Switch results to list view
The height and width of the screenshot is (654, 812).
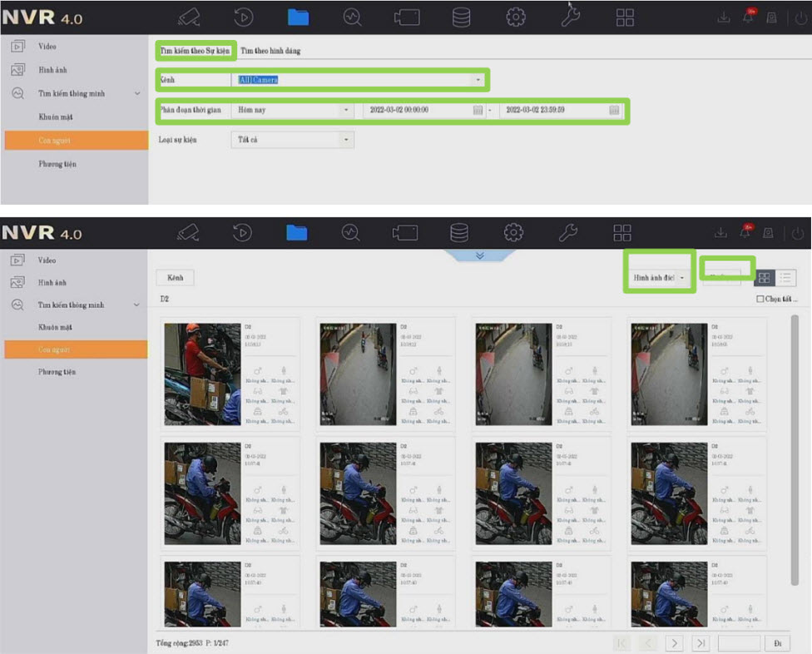tap(785, 278)
